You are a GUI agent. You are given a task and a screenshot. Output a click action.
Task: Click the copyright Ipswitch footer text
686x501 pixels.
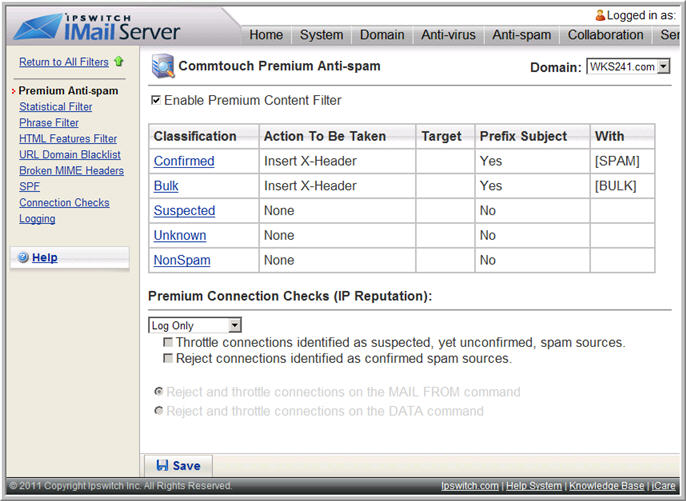[x=121, y=486]
